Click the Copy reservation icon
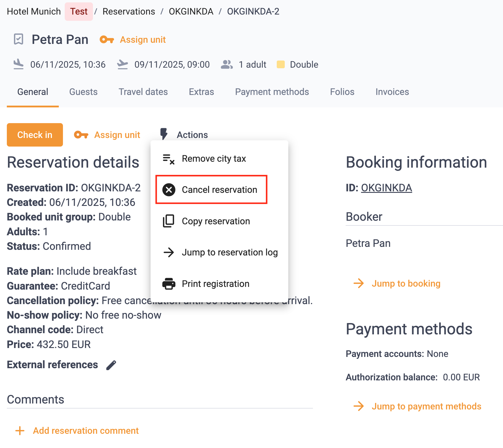Image resolution: width=503 pixels, height=448 pixels. pos(169,221)
